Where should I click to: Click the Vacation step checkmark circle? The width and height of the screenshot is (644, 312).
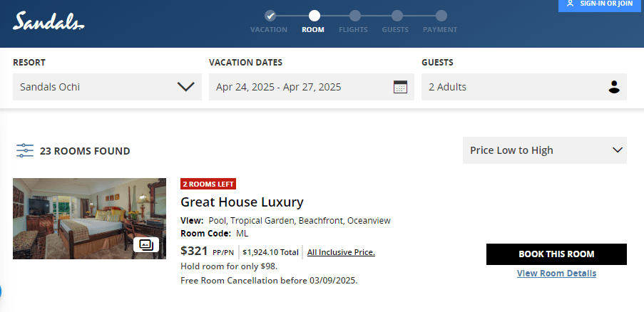(x=270, y=16)
